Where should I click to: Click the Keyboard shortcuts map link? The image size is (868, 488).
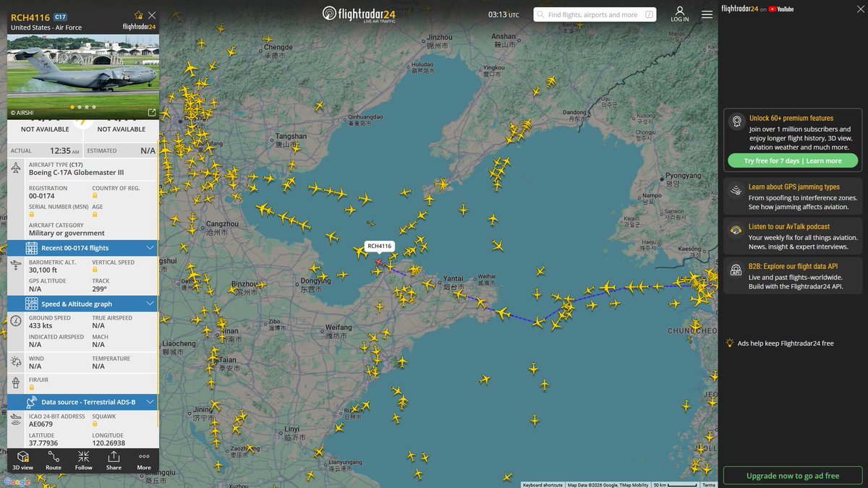[x=542, y=485]
